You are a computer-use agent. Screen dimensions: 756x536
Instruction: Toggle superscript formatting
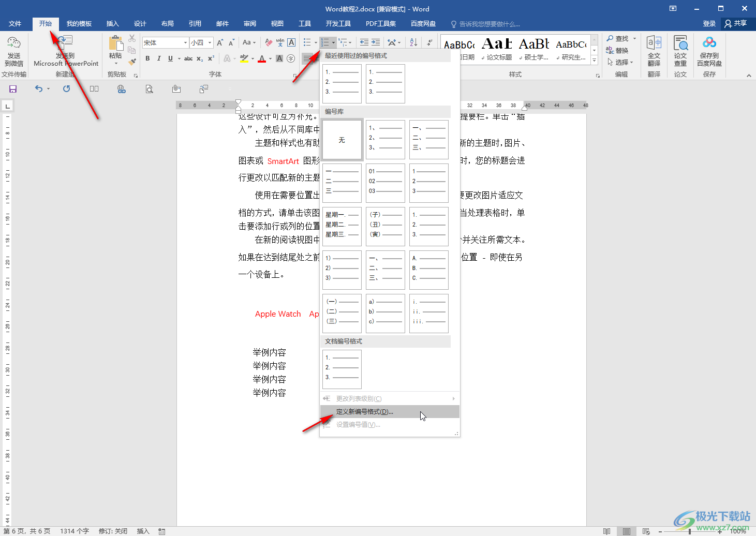[x=211, y=58]
